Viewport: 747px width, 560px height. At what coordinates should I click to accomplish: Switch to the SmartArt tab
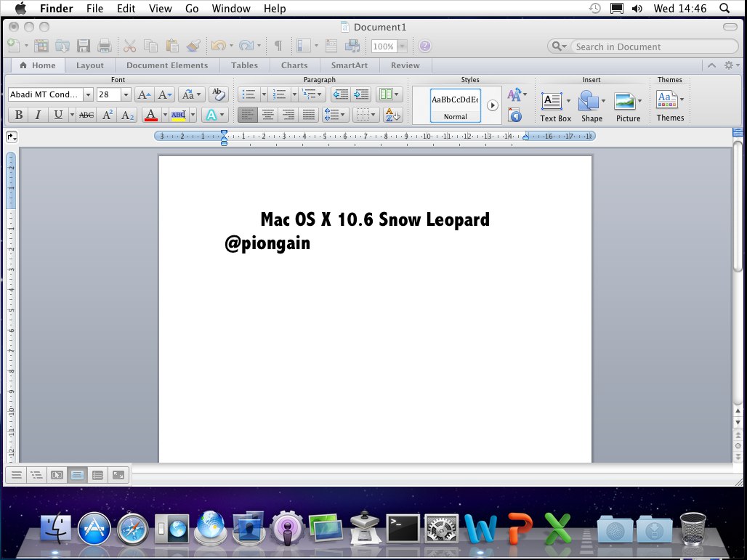coord(350,65)
